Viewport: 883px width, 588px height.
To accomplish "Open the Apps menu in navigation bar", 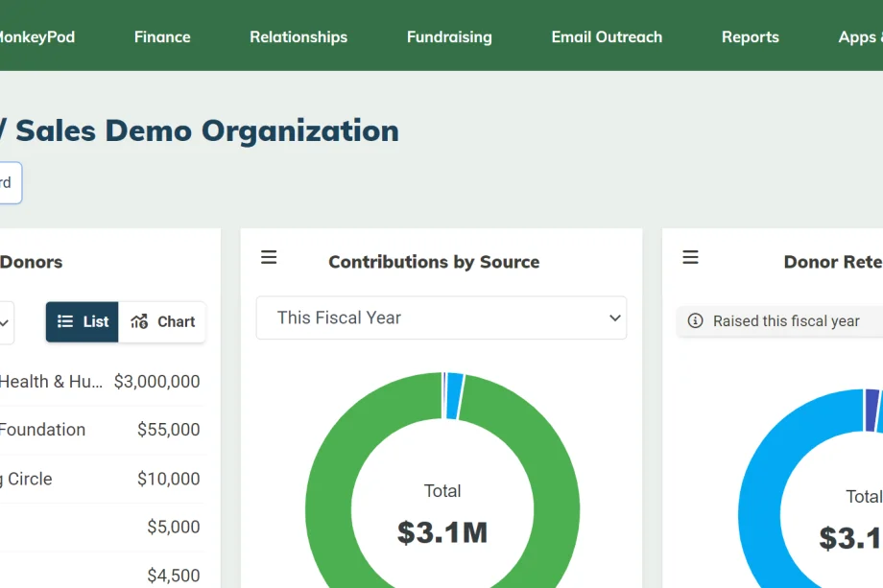I will 860,37.
